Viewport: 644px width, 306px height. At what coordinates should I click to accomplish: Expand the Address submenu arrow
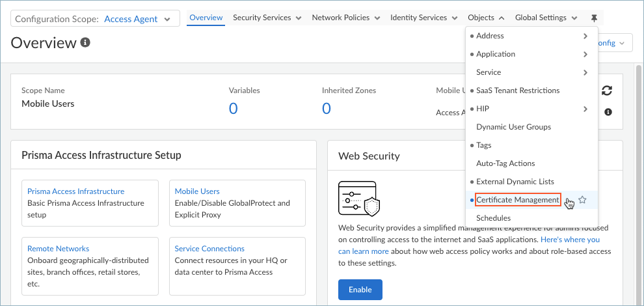click(x=585, y=36)
